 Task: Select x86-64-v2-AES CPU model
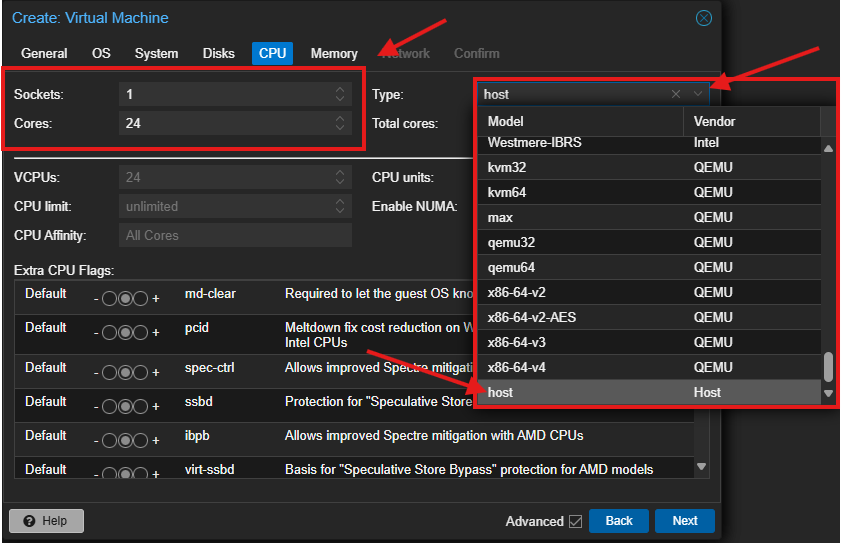650,317
